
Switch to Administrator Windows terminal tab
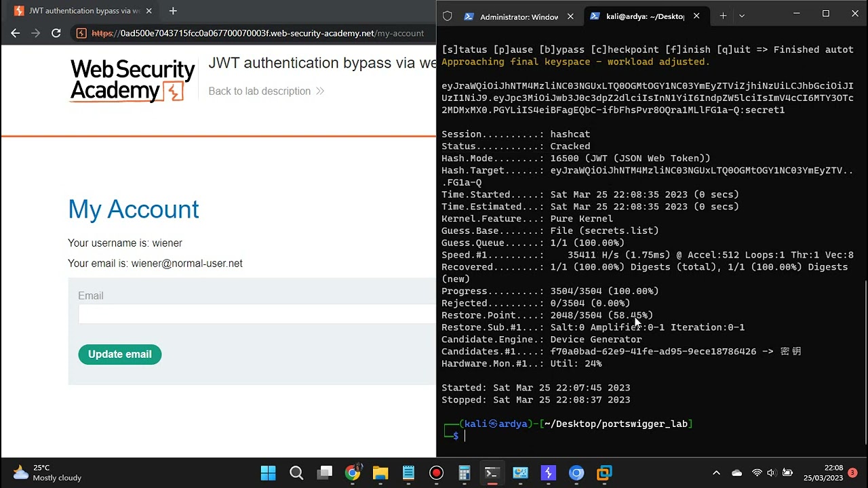click(x=519, y=16)
